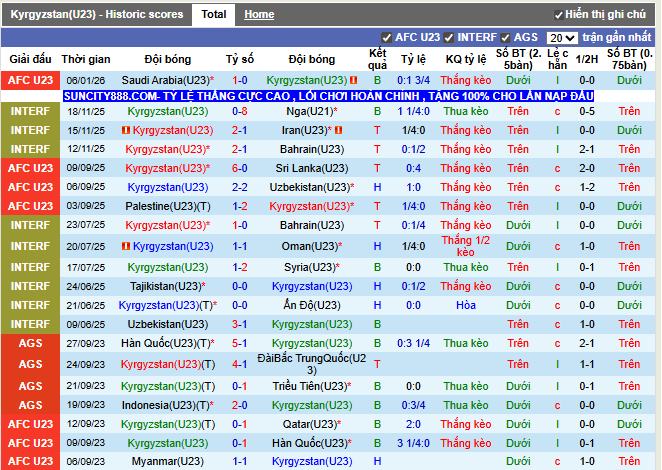The height and width of the screenshot is (470, 662).
Task: Open Tajikistan(U23) team link
Action: tap(168, 286)
